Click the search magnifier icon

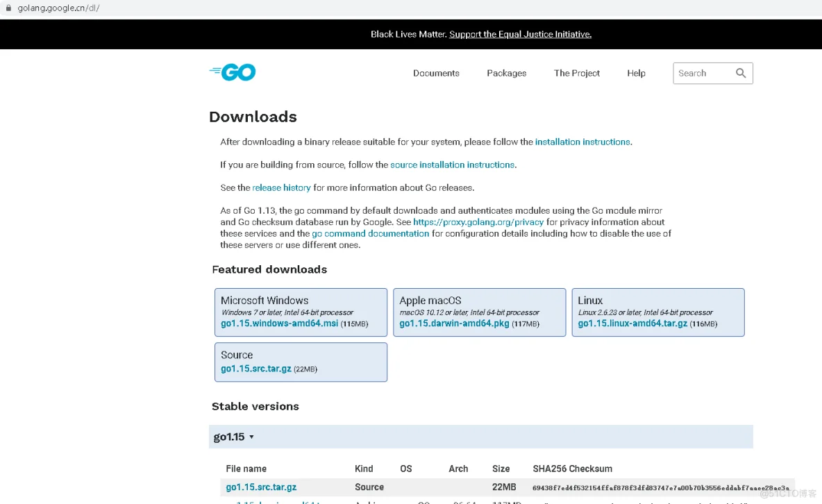pos(740,73)
